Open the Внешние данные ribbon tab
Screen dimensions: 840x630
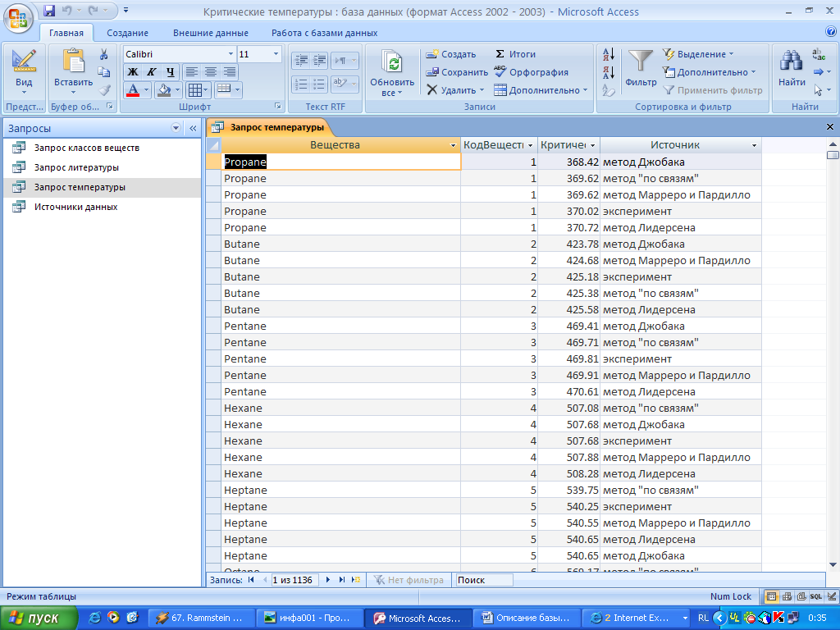tap(210, 33)
